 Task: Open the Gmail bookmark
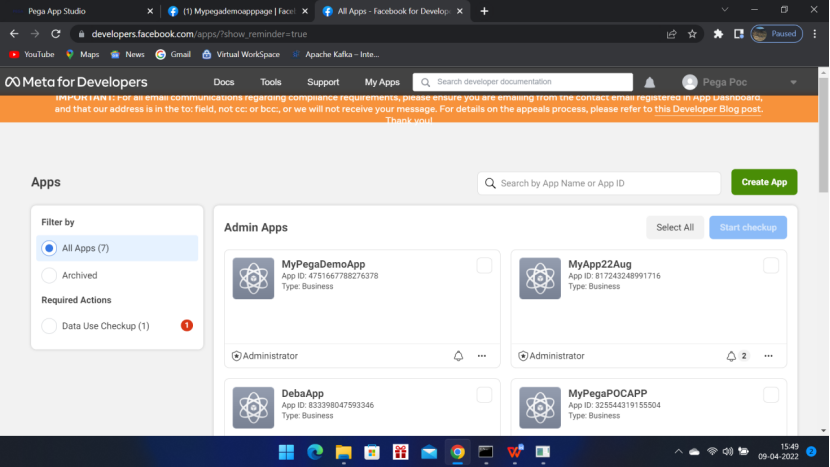(x=173, y=54)
